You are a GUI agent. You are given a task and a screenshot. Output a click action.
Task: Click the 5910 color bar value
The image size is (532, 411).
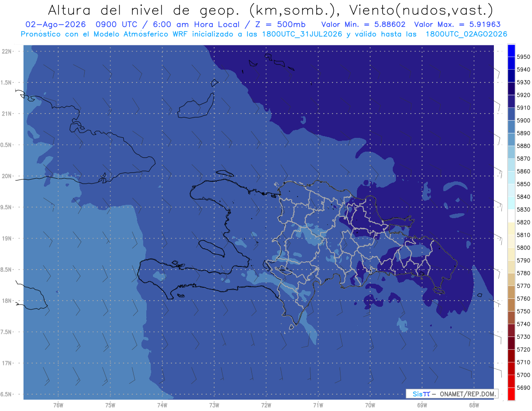(x=524, y=108)
